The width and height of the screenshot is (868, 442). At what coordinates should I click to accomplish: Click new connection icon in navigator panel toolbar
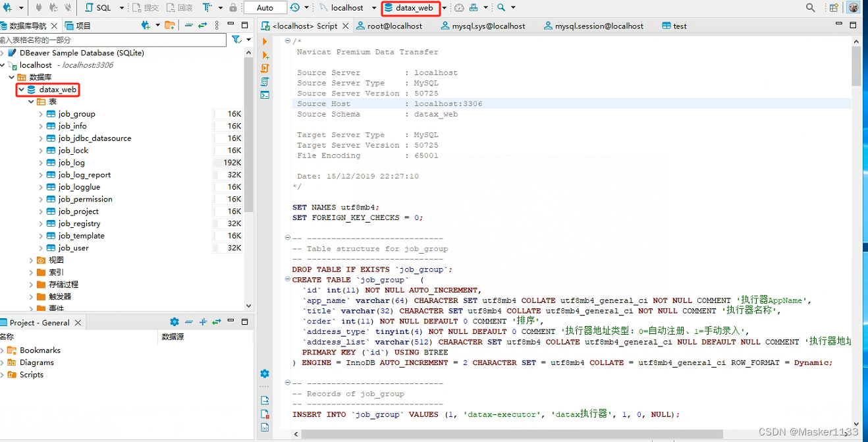pos(146,25)
